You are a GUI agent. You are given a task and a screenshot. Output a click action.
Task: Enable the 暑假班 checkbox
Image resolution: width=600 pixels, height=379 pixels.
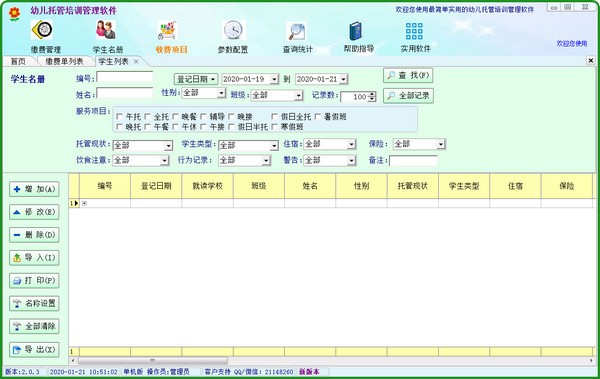[318, 116]
